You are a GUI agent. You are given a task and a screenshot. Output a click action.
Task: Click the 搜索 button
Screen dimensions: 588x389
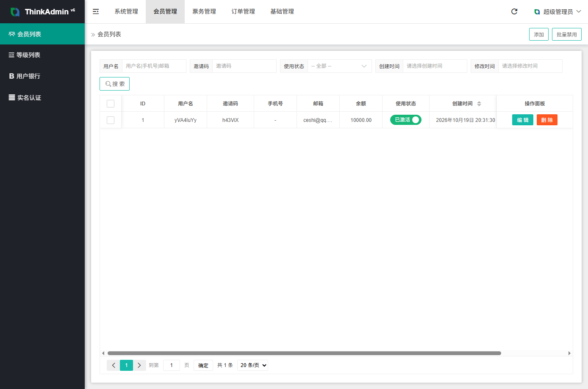(x=114, y=84)
